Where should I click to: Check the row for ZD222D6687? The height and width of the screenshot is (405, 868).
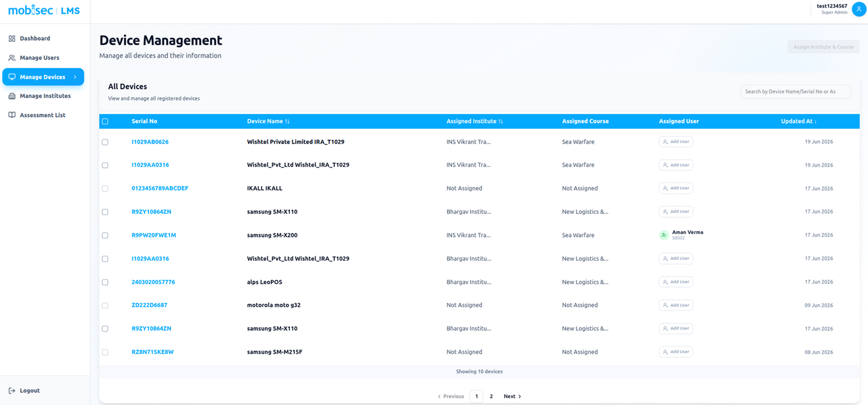pyautogui.click(x=105, y=305)
